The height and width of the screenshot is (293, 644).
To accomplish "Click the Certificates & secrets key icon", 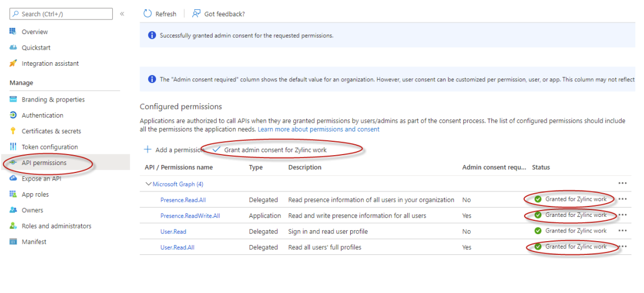I will point(13,131).
